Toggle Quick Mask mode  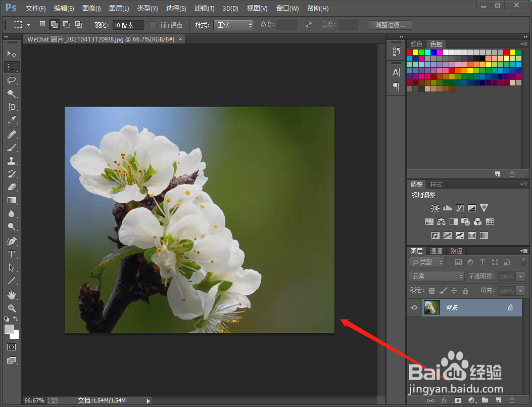pyautogui.click(x=12, y=347)
